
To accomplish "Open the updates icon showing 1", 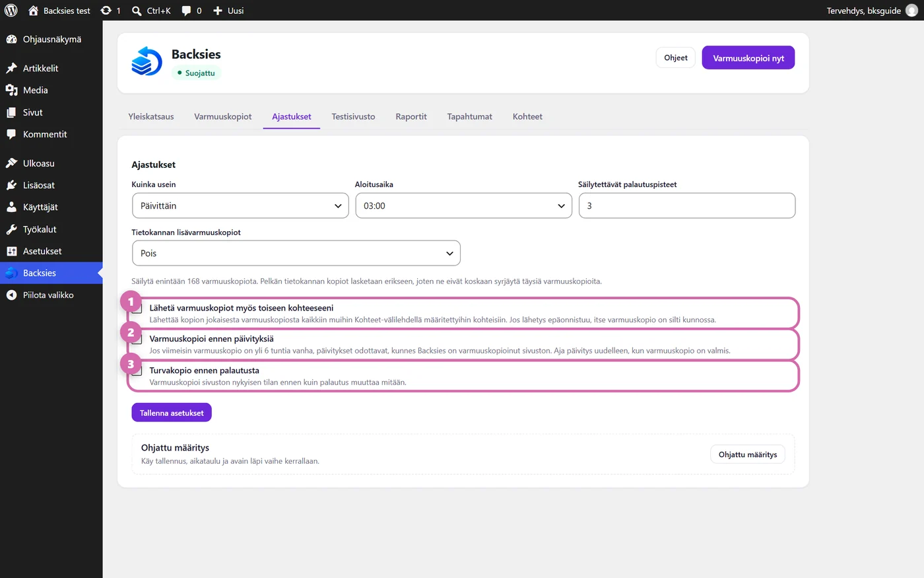I will click(106, 11).
